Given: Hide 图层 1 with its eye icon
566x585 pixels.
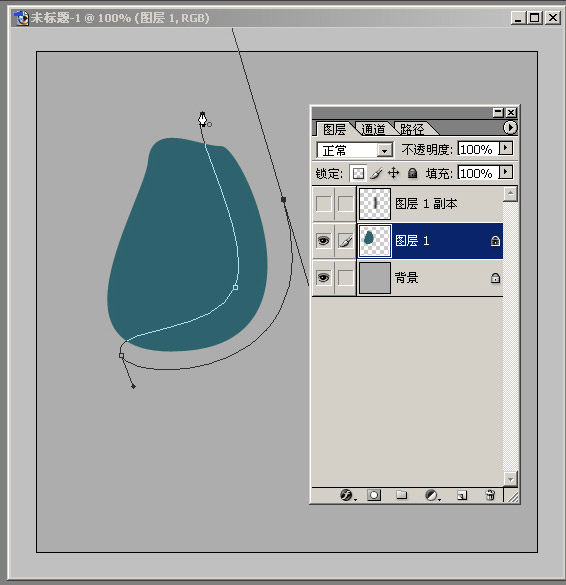Looking at the screenshot, I should click(323, 241).
